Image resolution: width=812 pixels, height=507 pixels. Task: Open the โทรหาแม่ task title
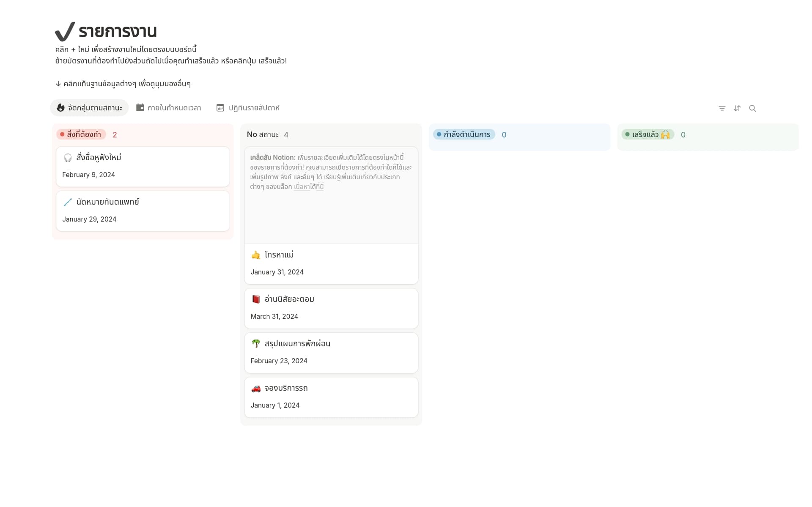point(279,255)
